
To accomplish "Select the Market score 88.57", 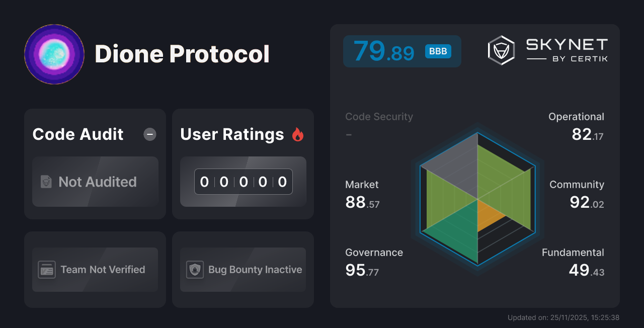I will (362, 202).
